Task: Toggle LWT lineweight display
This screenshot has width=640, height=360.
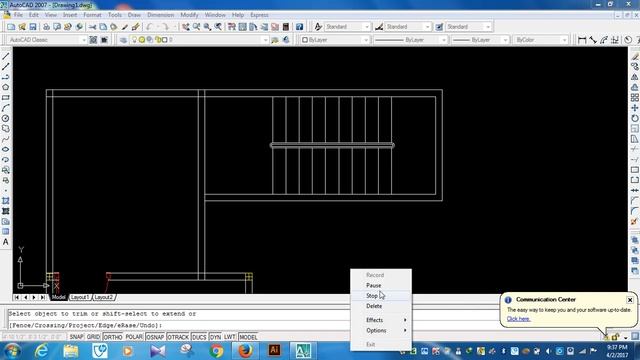Action: [x=229, y=337]
